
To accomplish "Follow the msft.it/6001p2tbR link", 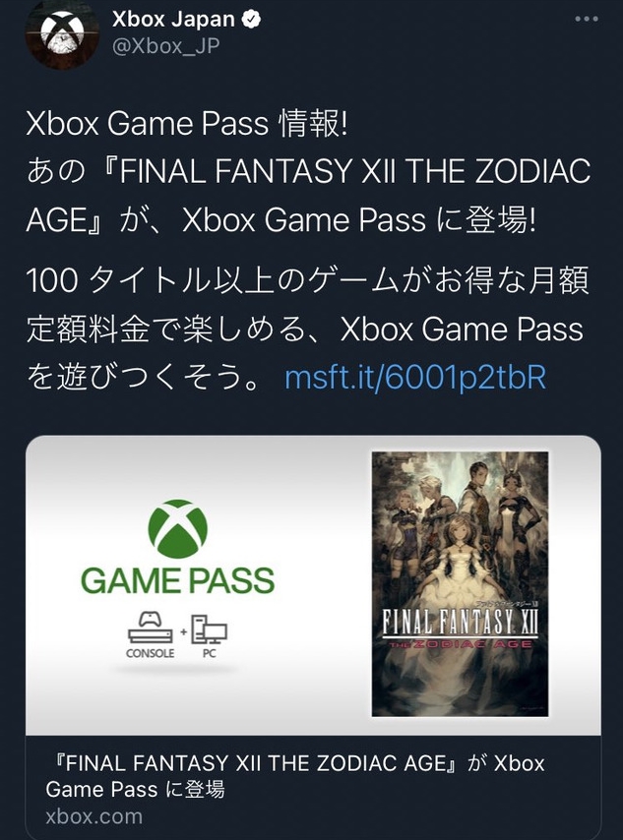I will click(x=415, y=377).
